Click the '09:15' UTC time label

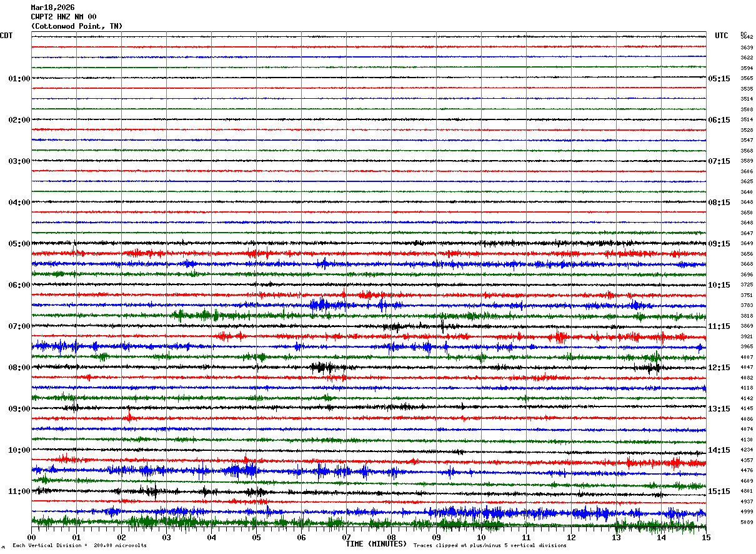pos(719,244)
